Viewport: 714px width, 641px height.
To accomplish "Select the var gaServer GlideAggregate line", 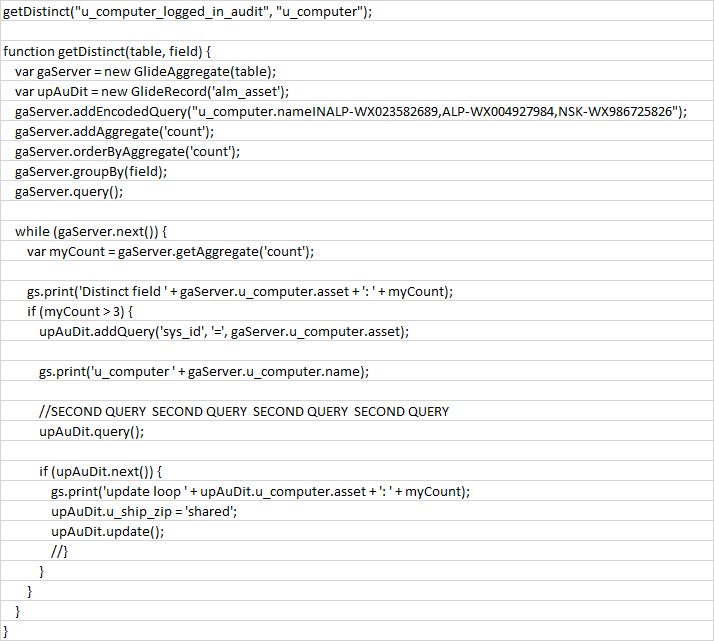I will pos(145,71).
